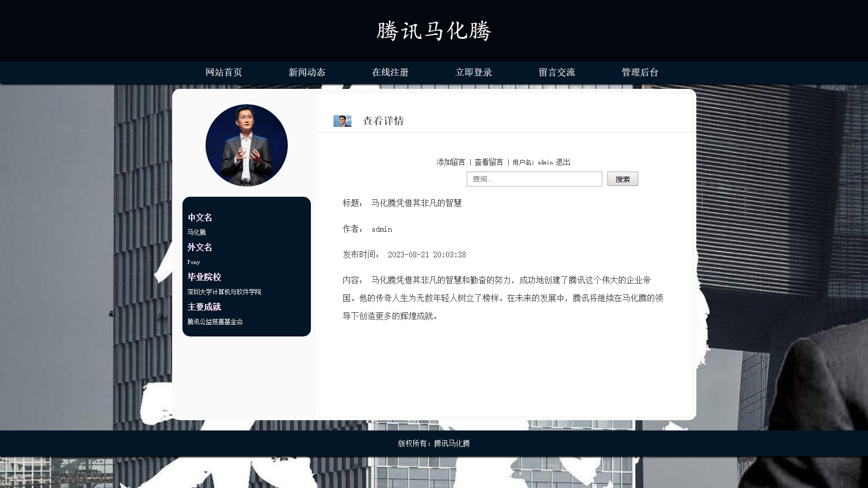The image size is (868, 488).
Task: Click the 毕业院校 sidebar heading
Action: (x=204, y=277)
